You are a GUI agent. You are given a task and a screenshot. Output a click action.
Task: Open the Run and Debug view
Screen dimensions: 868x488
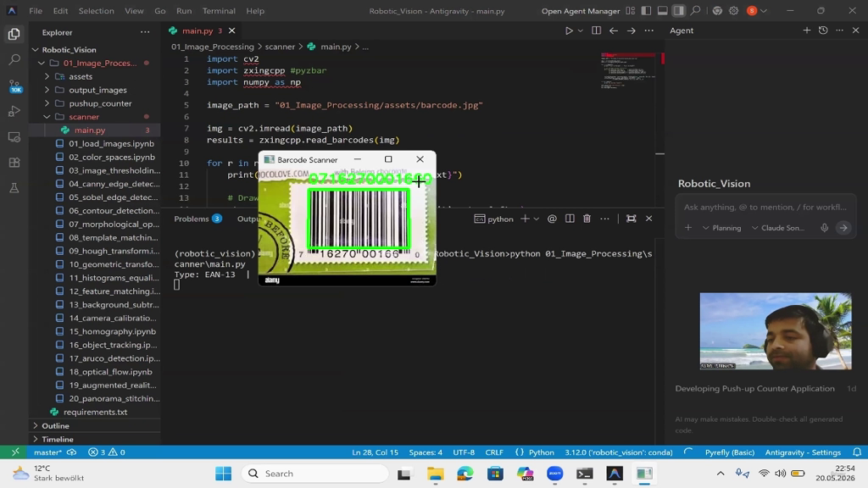[x=14, y=111]
